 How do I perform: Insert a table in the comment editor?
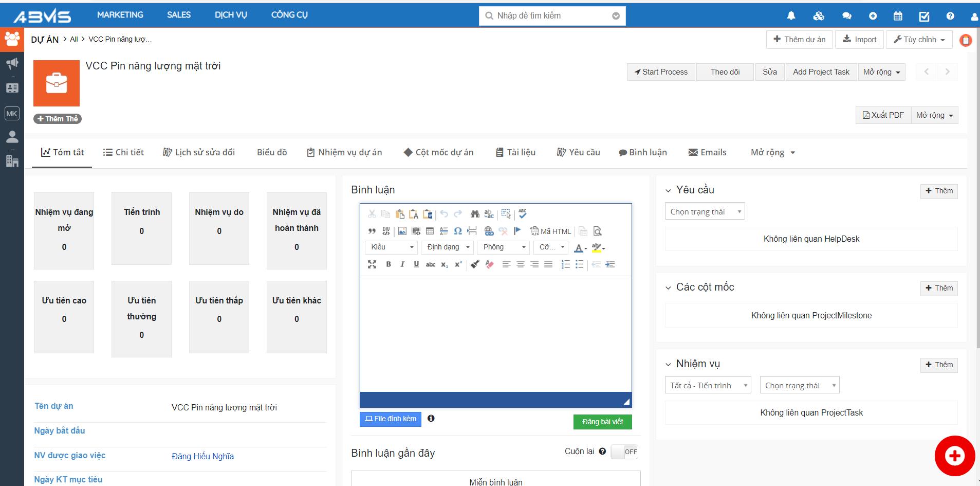[430, 231]
